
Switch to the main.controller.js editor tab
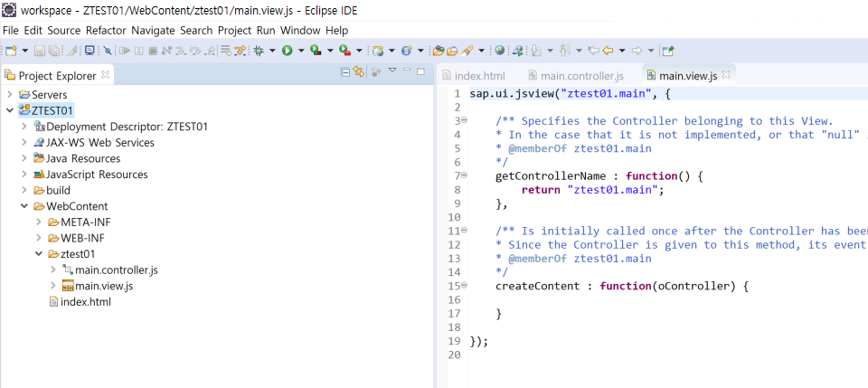(576, 76)
